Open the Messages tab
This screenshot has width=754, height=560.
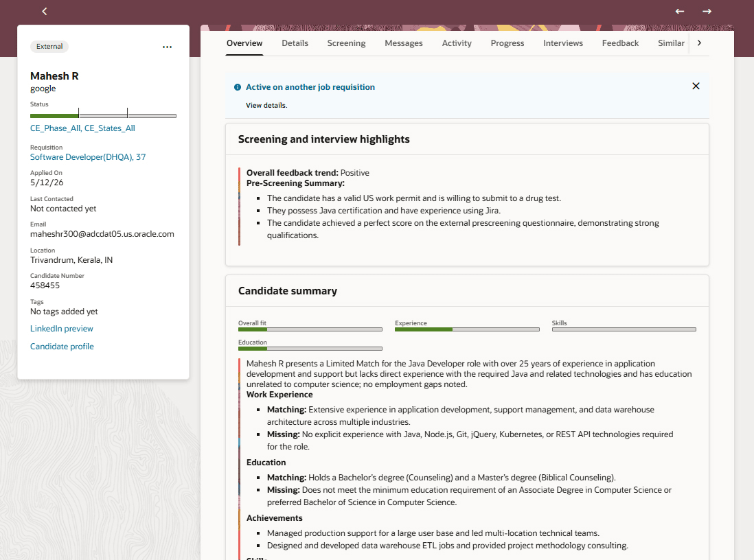point(404,43)
